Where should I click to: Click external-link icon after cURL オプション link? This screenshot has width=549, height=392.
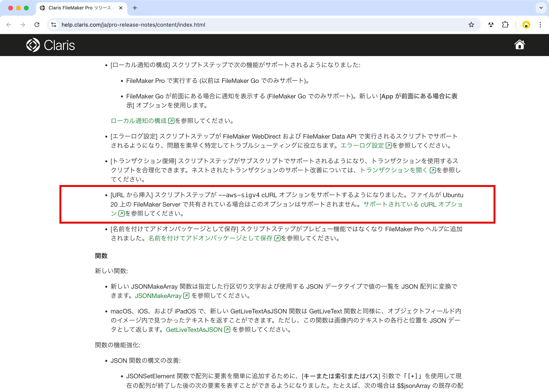[121, 214]
